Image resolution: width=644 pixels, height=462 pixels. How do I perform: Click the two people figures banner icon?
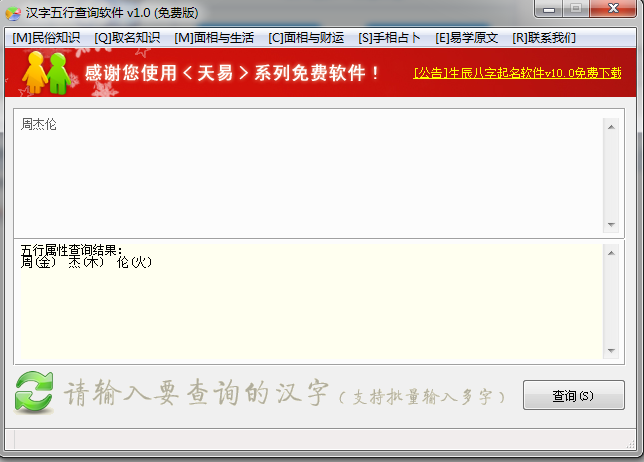pos(46,73)
